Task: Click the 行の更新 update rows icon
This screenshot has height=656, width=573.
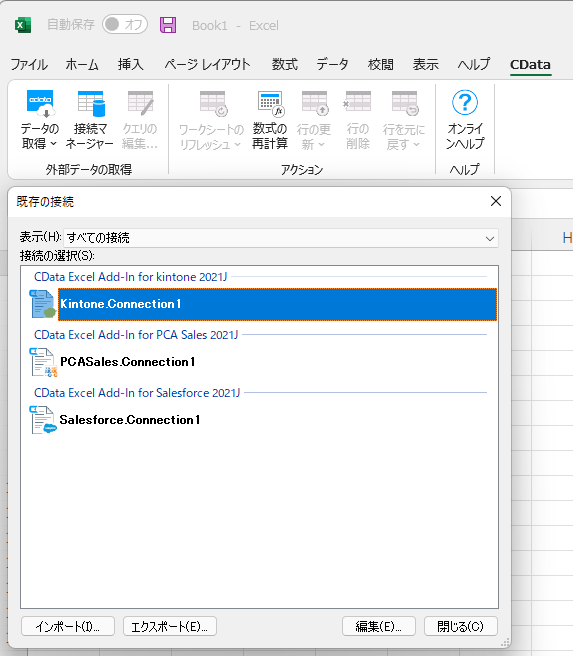Action: point(315,103)
